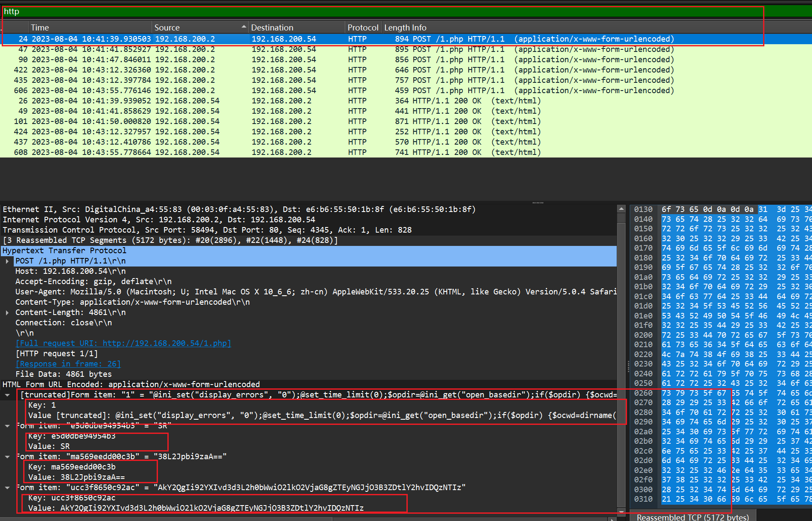Select packet number 47 in packet list
This screenshot has width=812, height=521.
click(406, 49)
